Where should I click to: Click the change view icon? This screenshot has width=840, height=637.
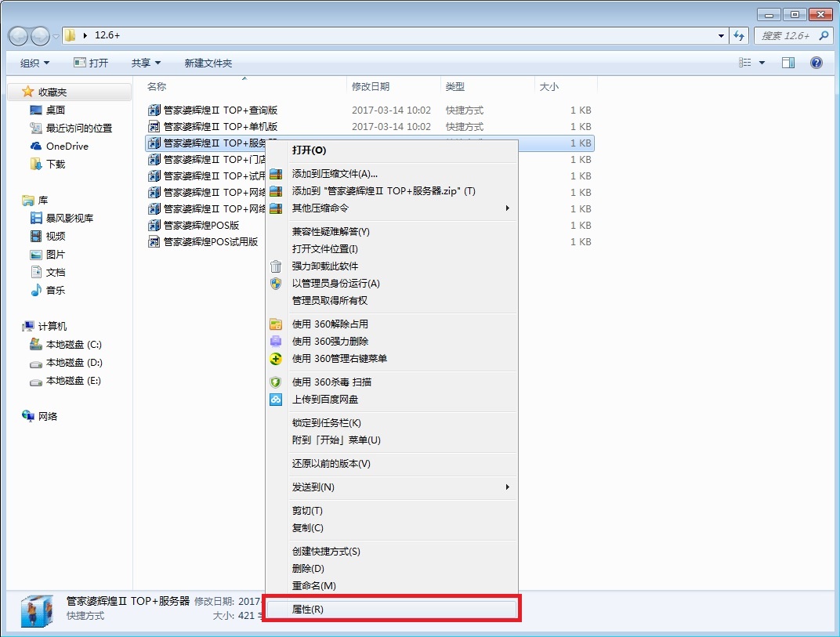(744, 63)
